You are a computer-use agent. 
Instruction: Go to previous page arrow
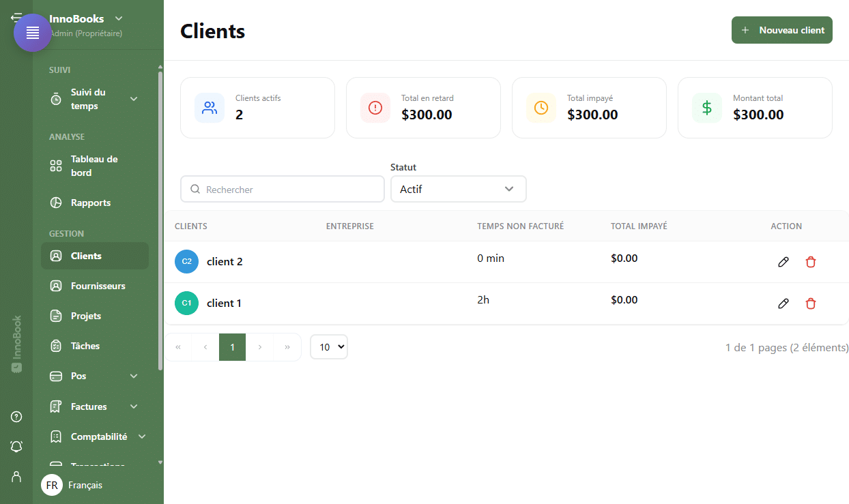click(205, 347)
